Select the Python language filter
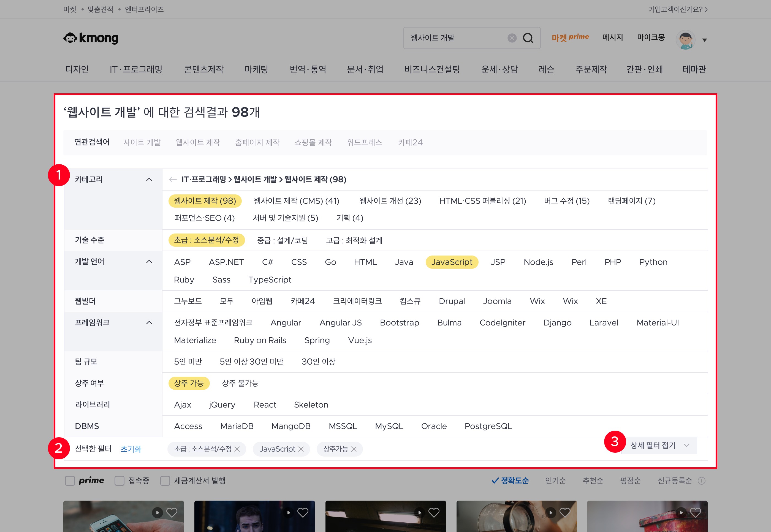The height and width of the screenshot is (532, 771). click(x=653, y=262)
